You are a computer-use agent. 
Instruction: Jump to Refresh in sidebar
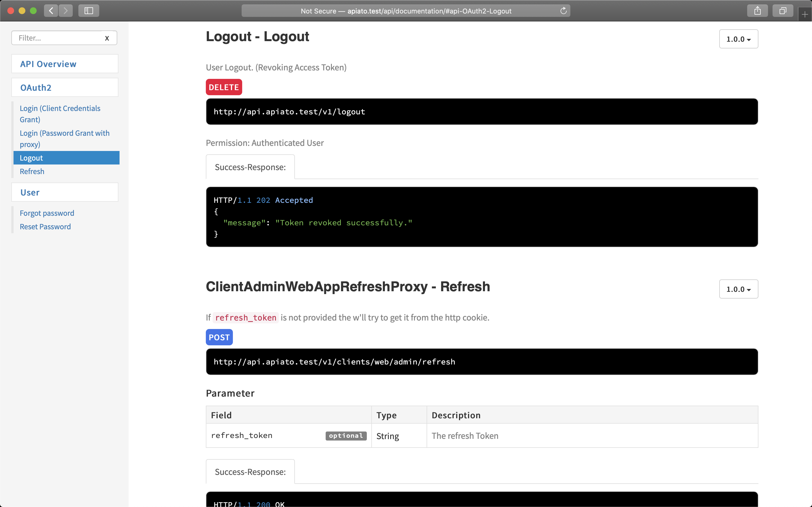(x=32, y=171)
